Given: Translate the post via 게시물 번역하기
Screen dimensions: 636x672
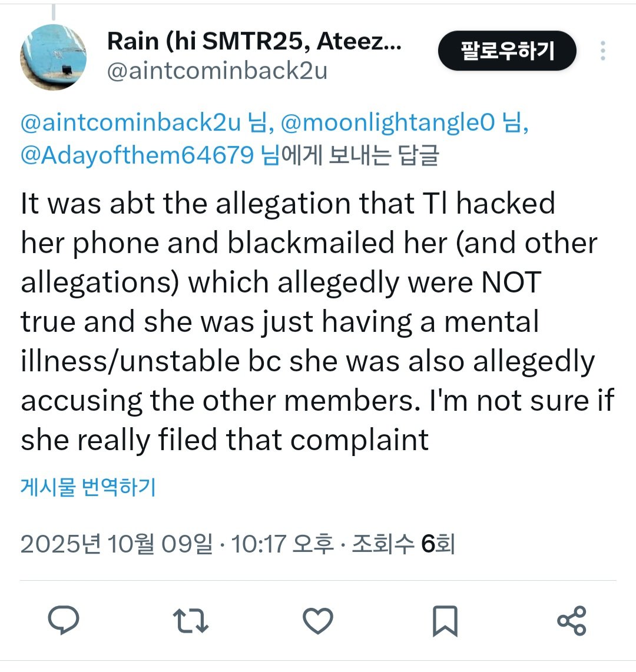Looking at the screenshot, I should [x=88, y=487].
